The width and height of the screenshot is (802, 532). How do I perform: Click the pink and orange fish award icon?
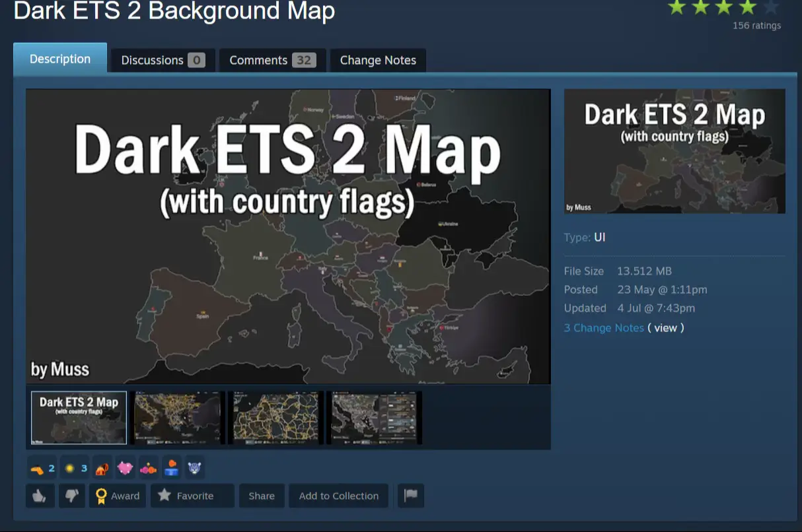148,469
